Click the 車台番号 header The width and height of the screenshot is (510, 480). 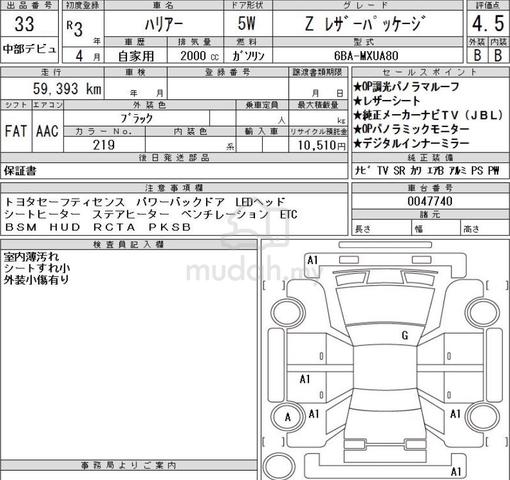430,188
